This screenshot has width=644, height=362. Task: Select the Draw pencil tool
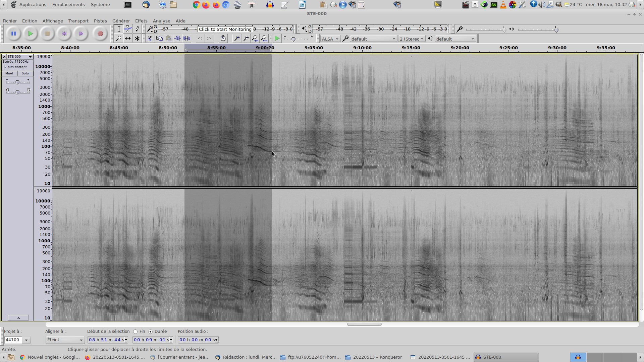tap(137, 29)
